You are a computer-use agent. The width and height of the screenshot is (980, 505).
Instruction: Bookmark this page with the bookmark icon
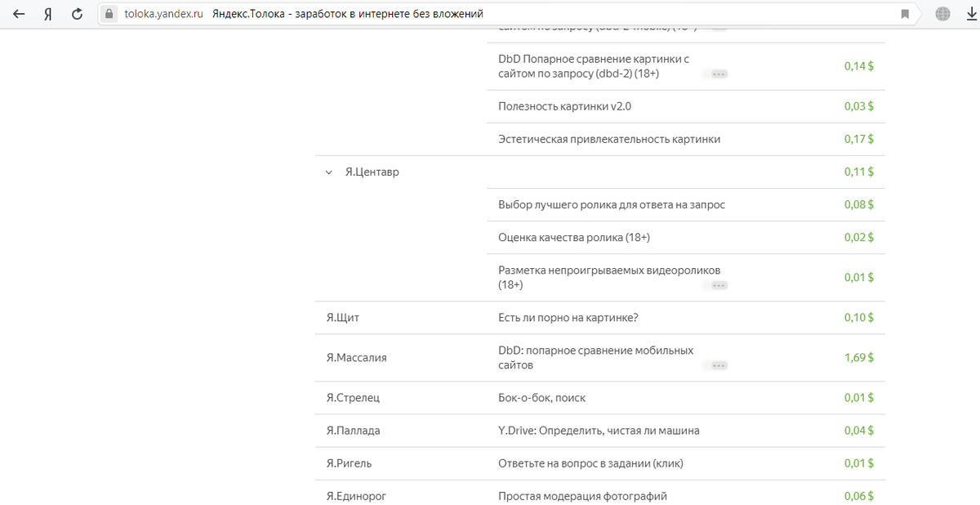905,14
